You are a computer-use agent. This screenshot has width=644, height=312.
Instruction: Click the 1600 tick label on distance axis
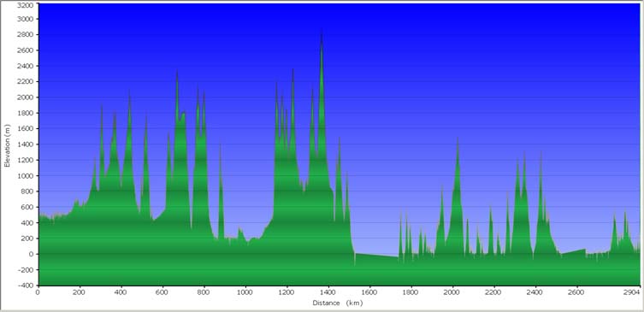tap(369, 292)
